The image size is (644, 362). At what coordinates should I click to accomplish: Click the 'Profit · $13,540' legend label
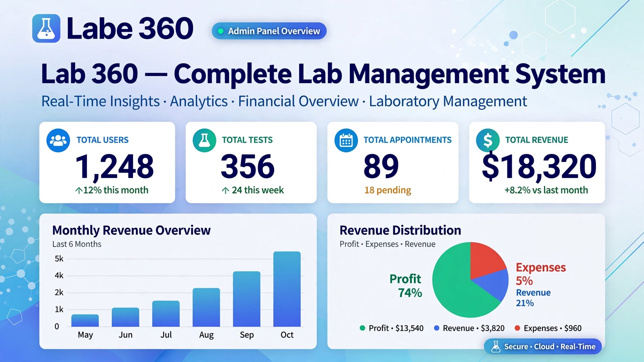(x=396, y=328)
